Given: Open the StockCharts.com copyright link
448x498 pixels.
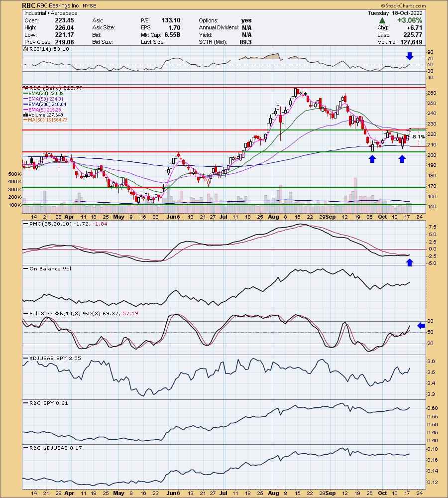Looking at the screenshot, I should (403, 5).
